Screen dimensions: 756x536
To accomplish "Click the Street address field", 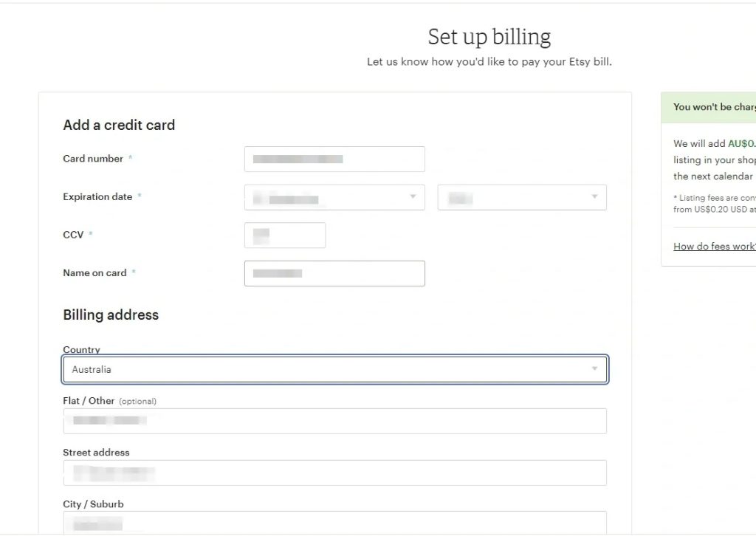I will coord(334,473).
